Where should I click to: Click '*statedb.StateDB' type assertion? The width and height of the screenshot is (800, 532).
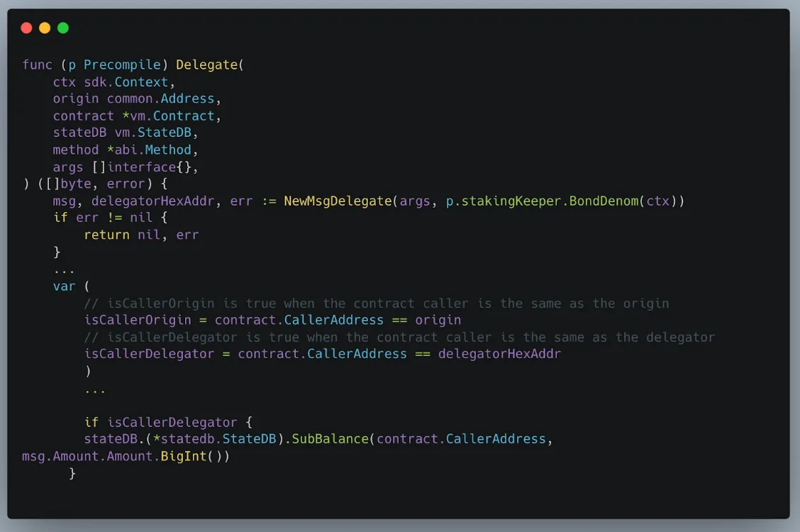(x=214, y=439)
